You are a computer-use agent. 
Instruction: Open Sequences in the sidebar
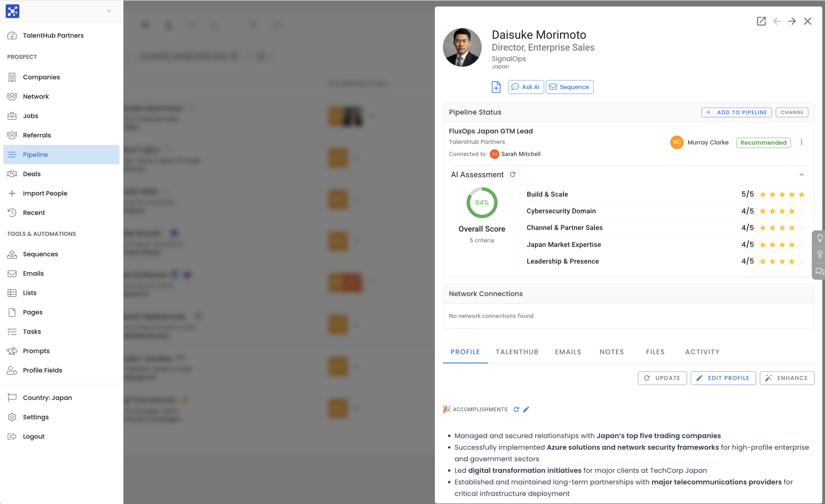click(40, 254)
